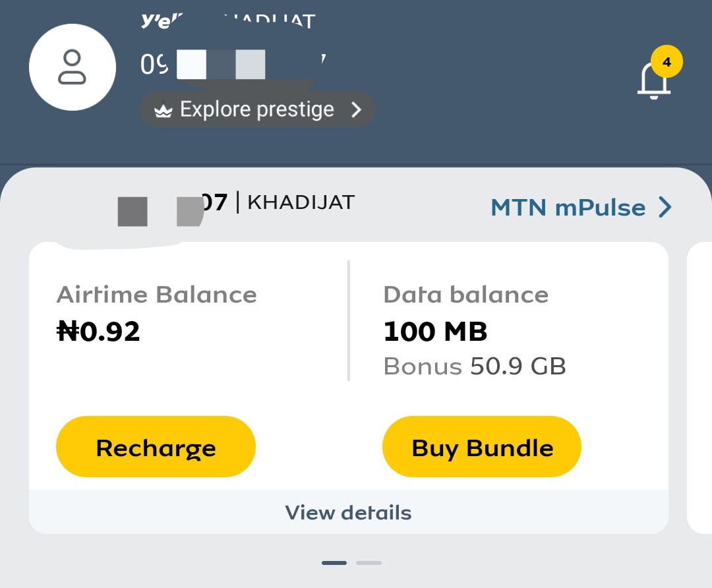Expand Explore prestige using its chevron arrow
The image size is (712, 588).
tap(357, 109)
